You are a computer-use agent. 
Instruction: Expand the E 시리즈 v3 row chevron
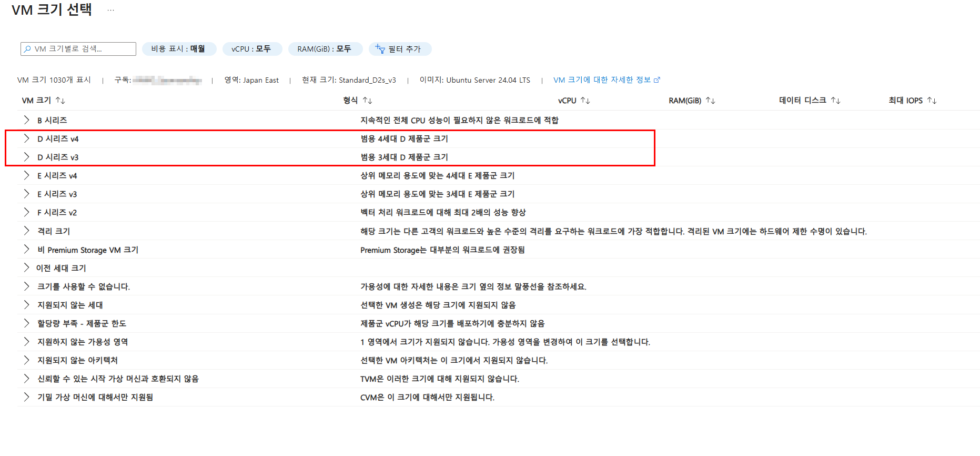tap(26, 194)
